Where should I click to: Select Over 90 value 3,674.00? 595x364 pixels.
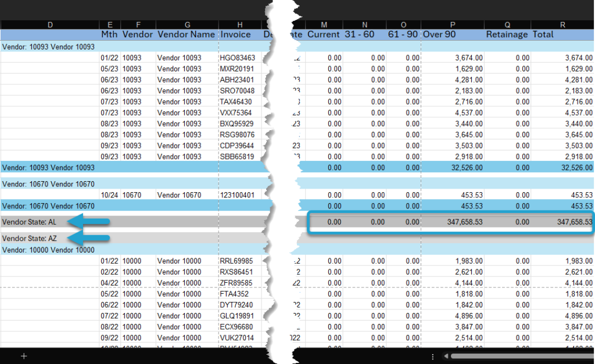coord(452,58)
